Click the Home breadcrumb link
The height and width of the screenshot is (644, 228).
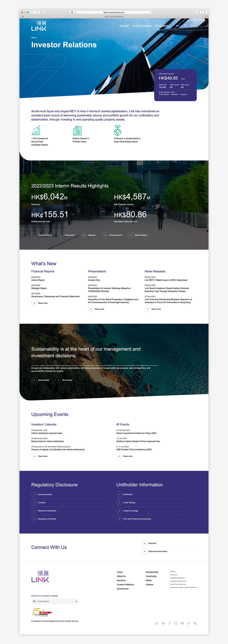34,38
